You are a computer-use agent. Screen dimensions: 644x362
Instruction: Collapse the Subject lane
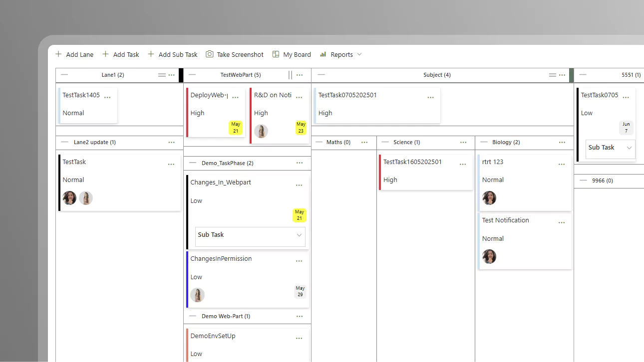pos(321,75)
